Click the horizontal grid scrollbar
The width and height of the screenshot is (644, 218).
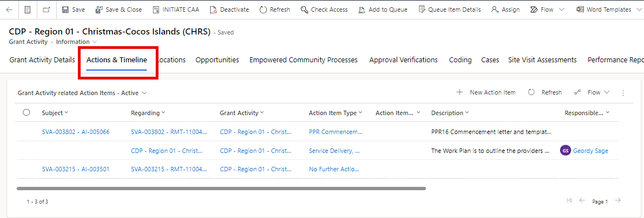click(221, 189)
